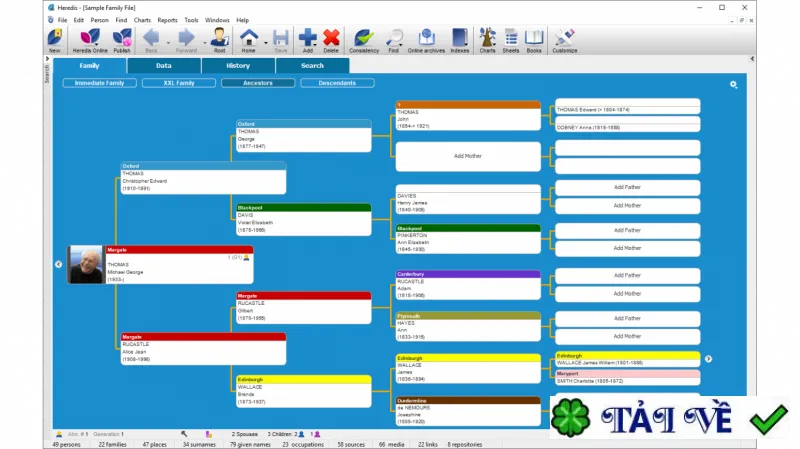This screenshot has width=800, height=449.
Task: Click Add Father for Adam Rucastle
Action: pyautogui.click(x=628, y=276)
